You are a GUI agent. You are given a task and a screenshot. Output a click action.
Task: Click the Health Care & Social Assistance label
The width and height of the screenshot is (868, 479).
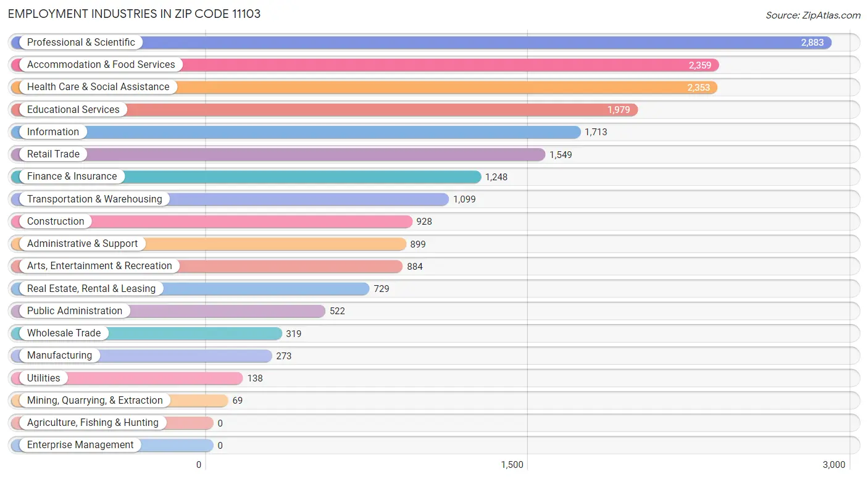(x=98, y=87)
